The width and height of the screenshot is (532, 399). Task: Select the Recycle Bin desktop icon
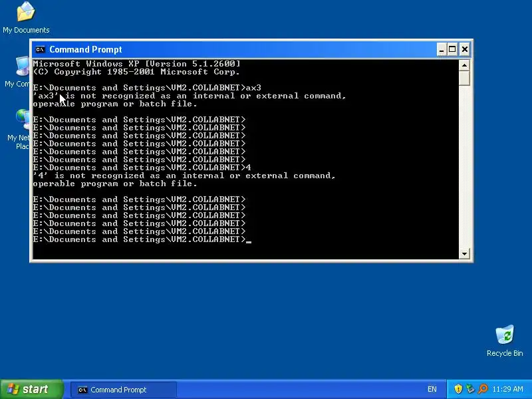pyautogui.click(x=505, y=340)
